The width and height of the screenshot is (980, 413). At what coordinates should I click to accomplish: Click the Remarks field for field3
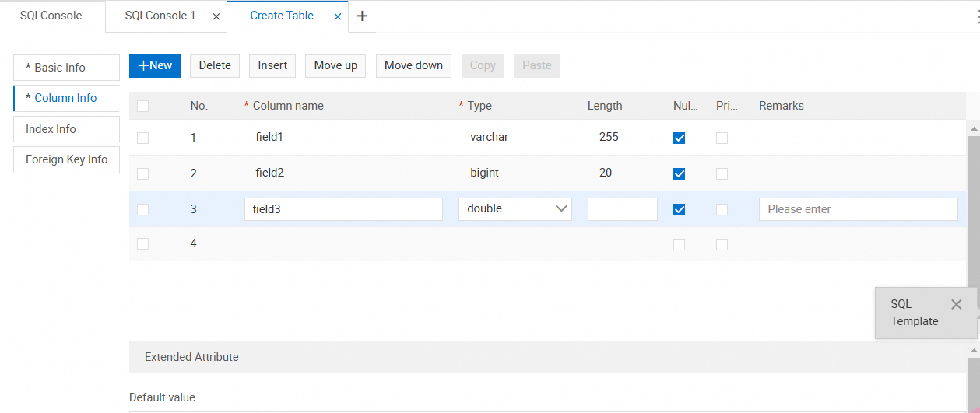coord(858,209)
